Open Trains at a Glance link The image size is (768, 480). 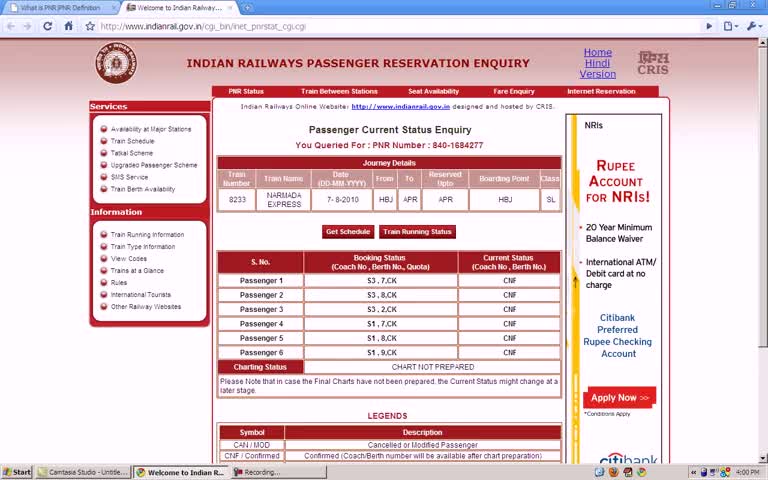137,271
